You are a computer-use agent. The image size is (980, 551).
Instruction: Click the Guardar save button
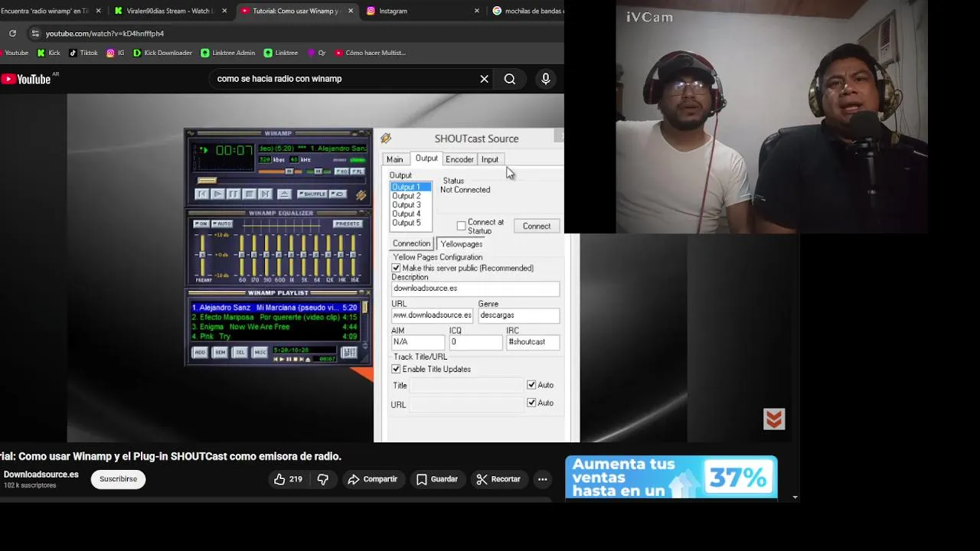[x=437, y=479]
